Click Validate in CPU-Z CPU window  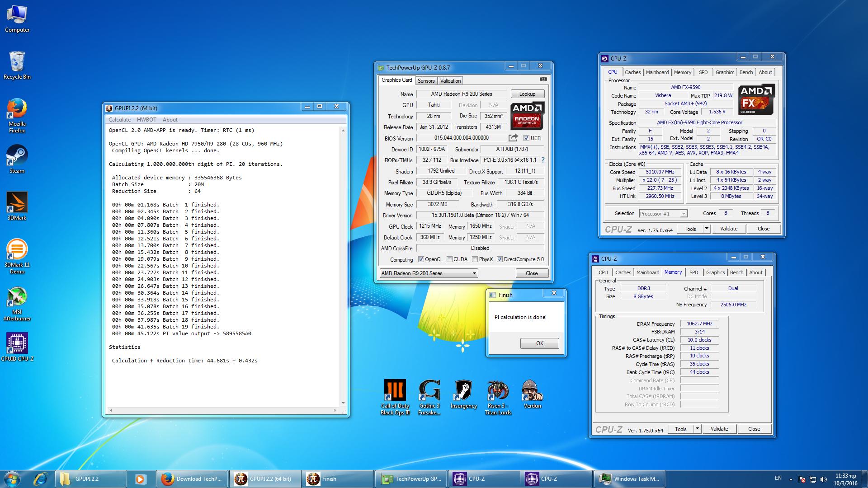point(729,229)
